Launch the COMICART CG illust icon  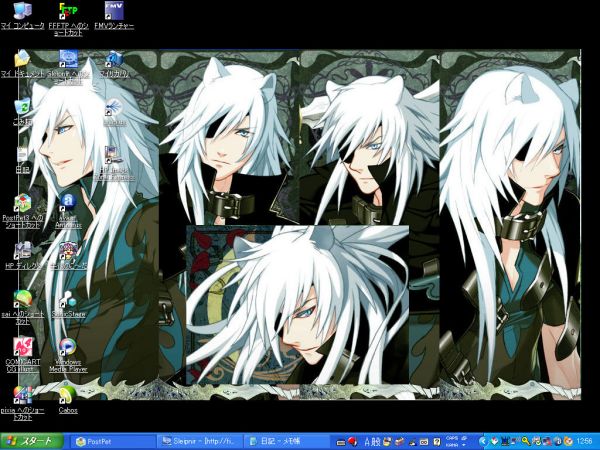[22, 347]
